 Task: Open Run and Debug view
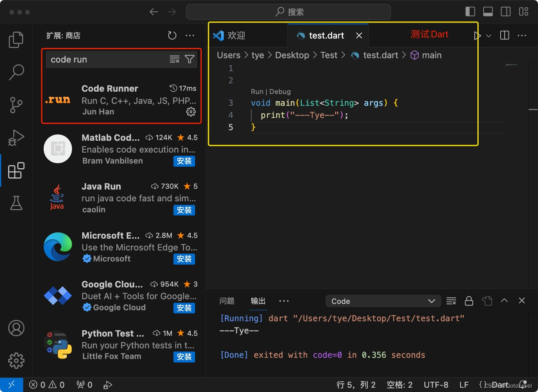(16, 138)
